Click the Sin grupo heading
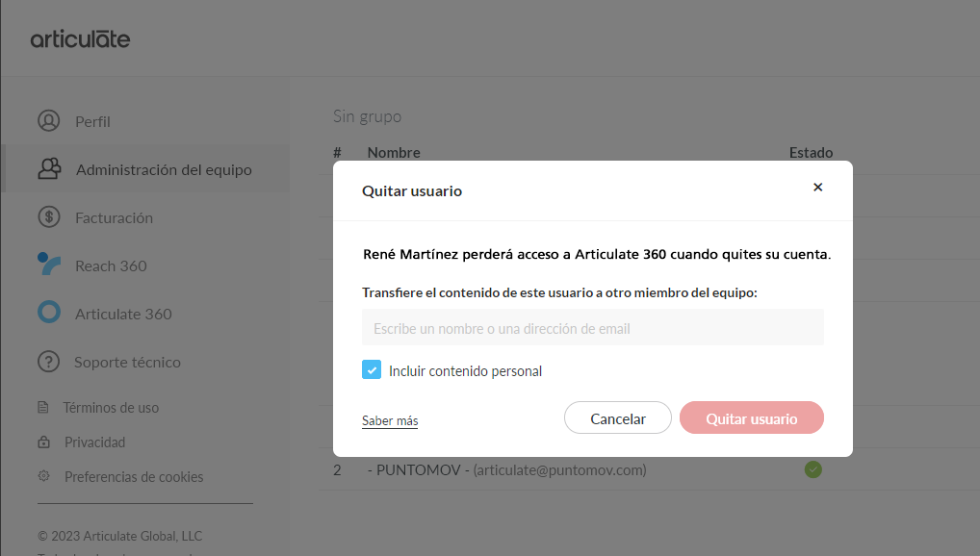980x556 pixels. (367, 116)
